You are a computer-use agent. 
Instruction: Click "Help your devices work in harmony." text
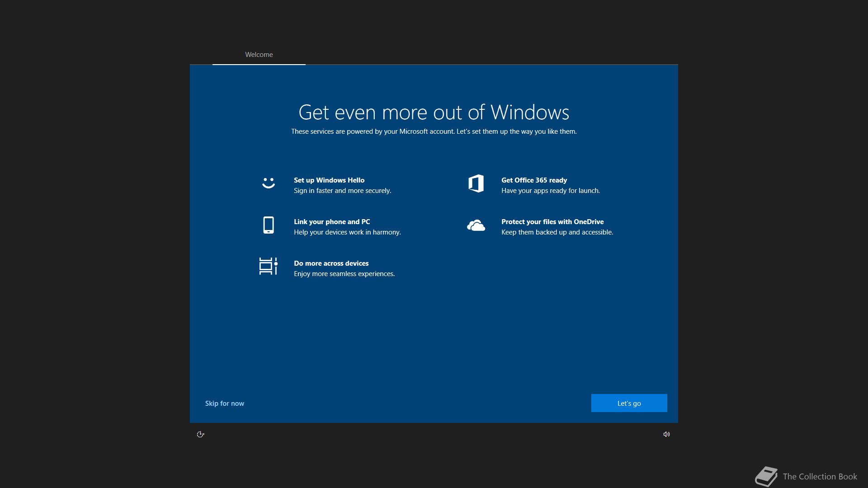pyautogui.click(x=347, y=232)
